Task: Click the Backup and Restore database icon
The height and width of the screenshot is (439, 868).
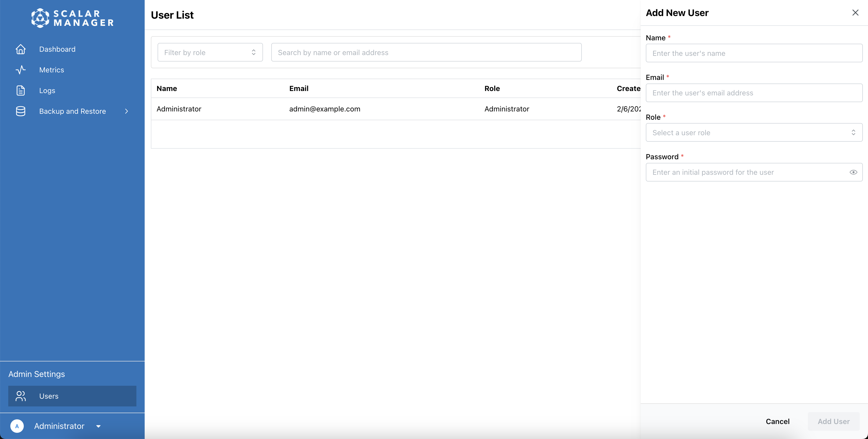Action: (x=21, y=111)
